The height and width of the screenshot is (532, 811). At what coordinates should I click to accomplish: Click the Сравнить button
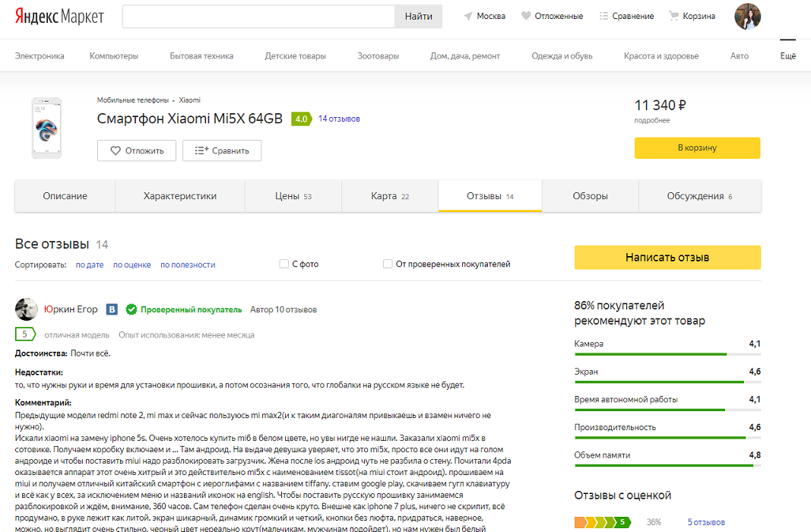(x=222, y=150)
